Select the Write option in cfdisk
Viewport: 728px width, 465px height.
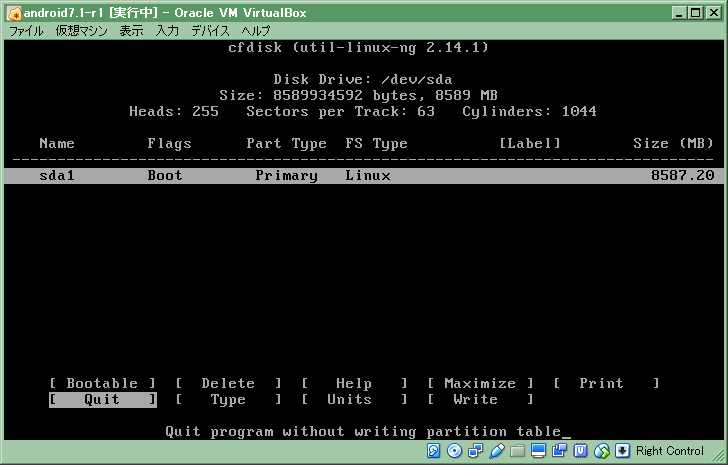tap(480, 400)
